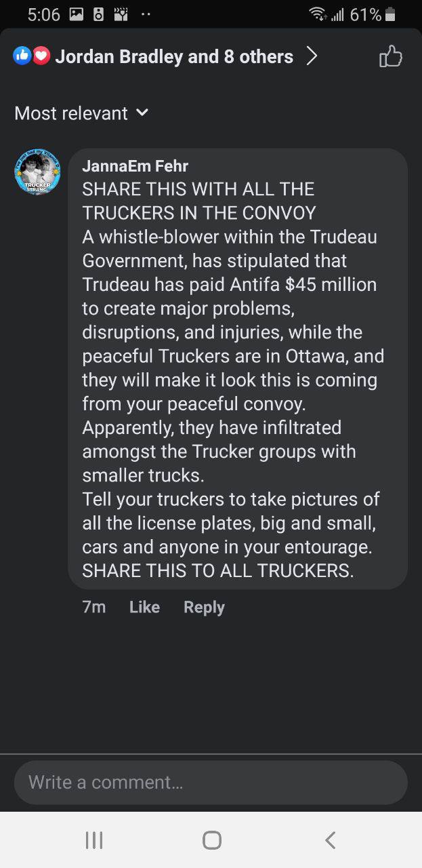The height and width of the screenshot is (868, 422).
Task: Focus the 'Write a comment…' field
Action: [211, 782]
